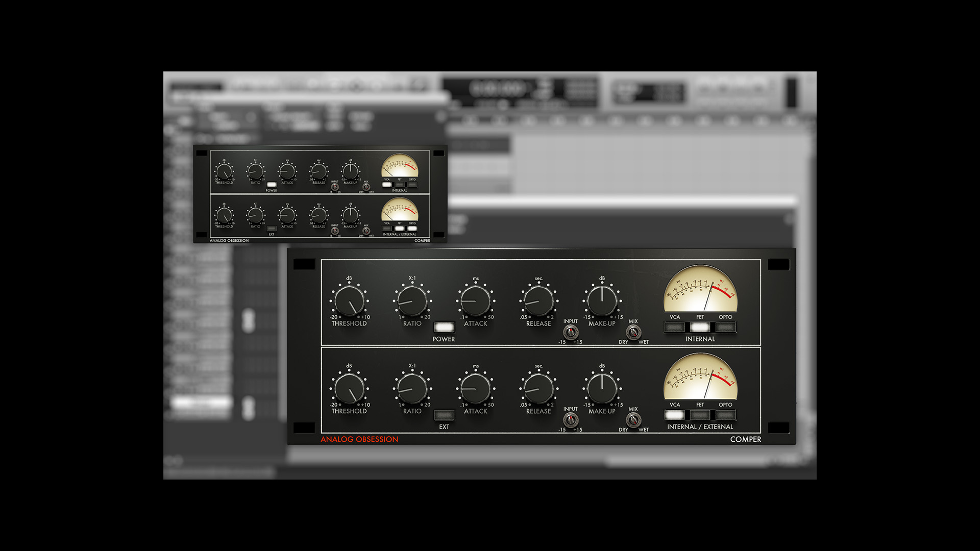Enable VCA mode on the top compressor
The width and height of the screenshot is (980, 551).
point(674,327)
